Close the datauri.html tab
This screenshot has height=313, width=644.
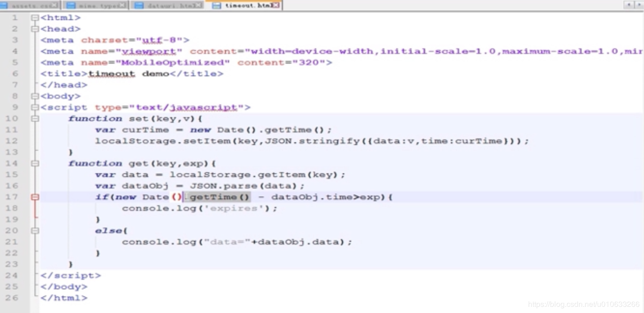(x=198, y=5)
